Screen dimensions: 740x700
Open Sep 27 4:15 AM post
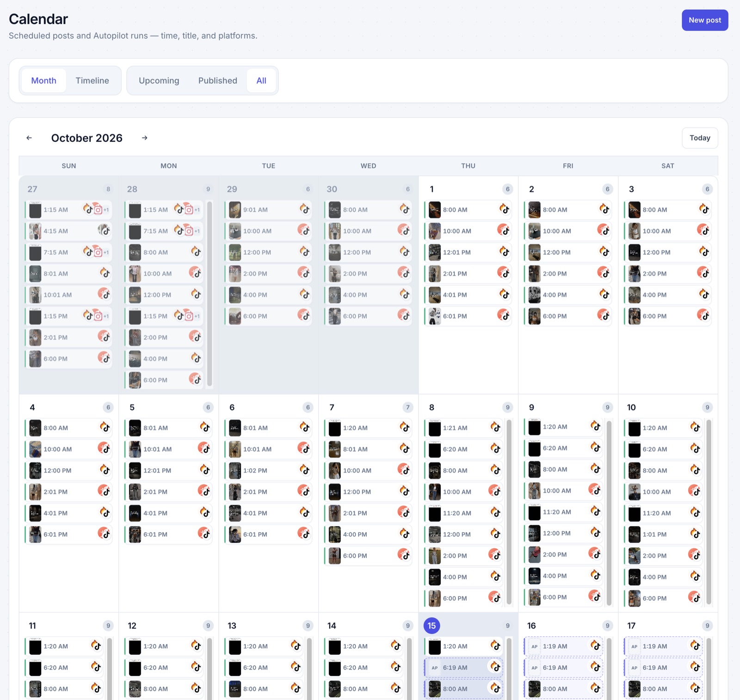pyautogui.click(x=68, y=231)
